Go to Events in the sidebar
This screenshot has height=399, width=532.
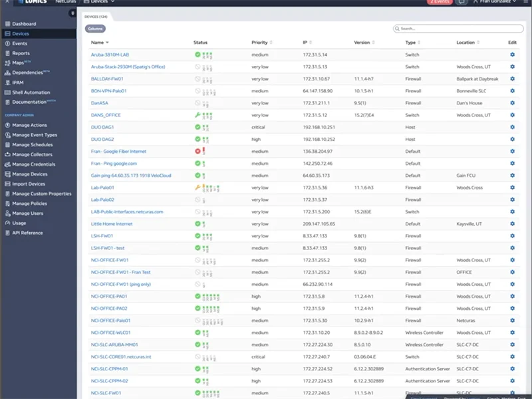coord(20,43)
